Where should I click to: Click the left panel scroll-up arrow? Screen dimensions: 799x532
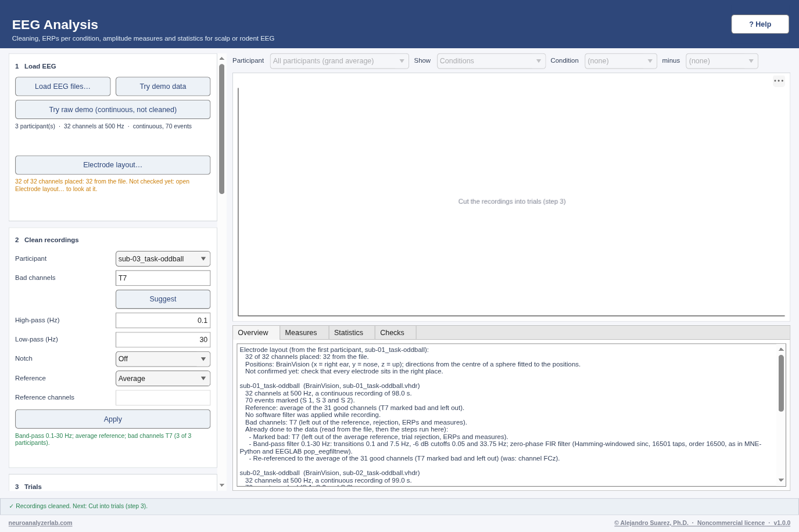221,59
